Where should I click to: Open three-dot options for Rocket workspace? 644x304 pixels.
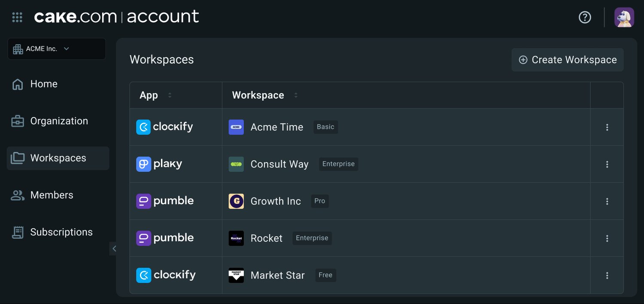click(607, 238)
